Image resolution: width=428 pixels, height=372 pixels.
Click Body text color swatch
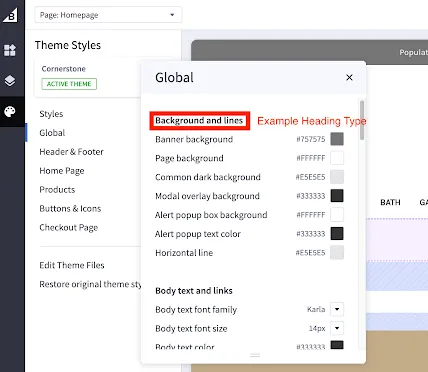[337, 345]
